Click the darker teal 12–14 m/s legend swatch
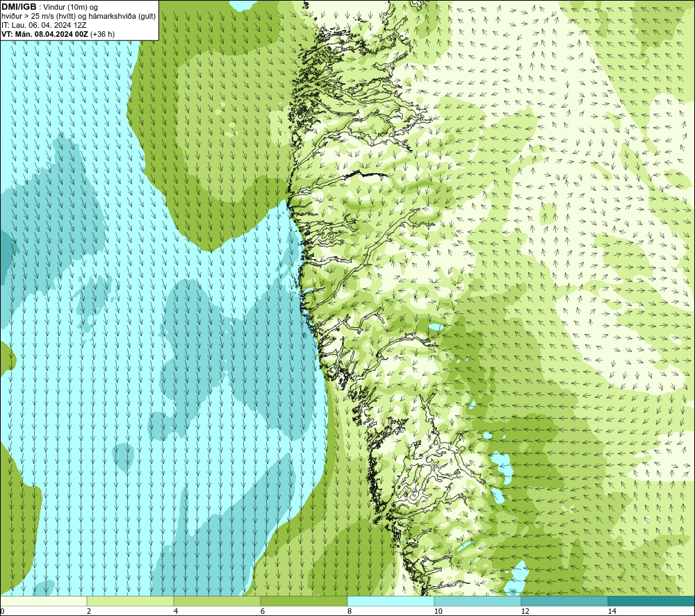Image resolution: width=695 pixels, height=616 pixels. pyautogui.click(x=564, y=601)
